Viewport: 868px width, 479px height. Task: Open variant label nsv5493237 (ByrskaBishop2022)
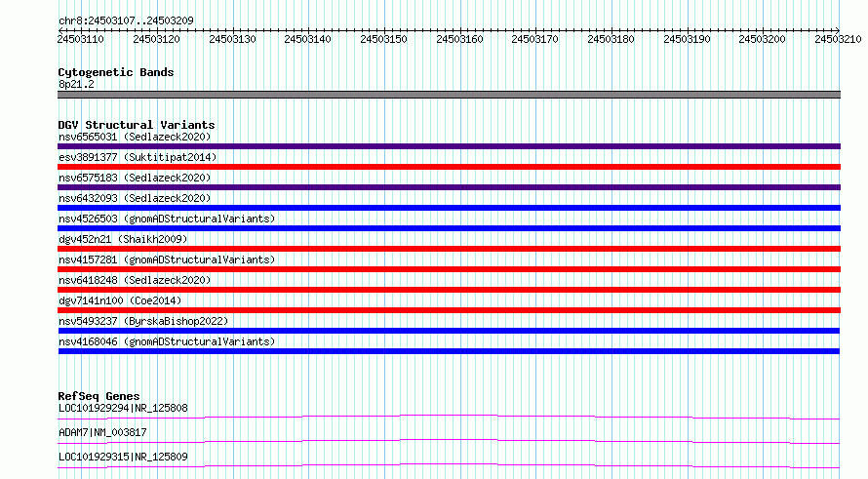[143, 321]
